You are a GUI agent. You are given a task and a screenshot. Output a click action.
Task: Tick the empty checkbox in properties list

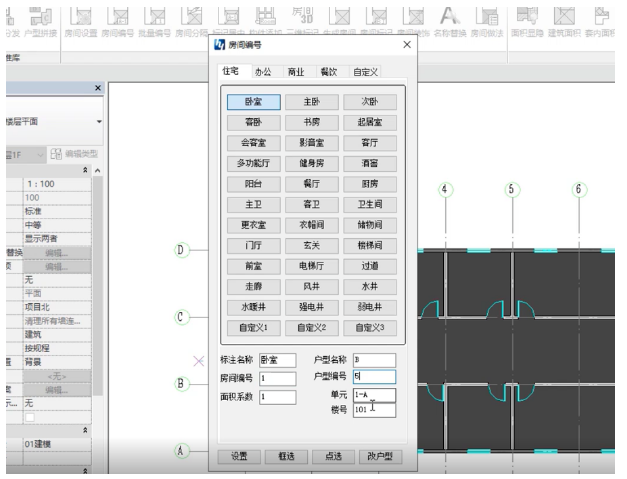30,417
